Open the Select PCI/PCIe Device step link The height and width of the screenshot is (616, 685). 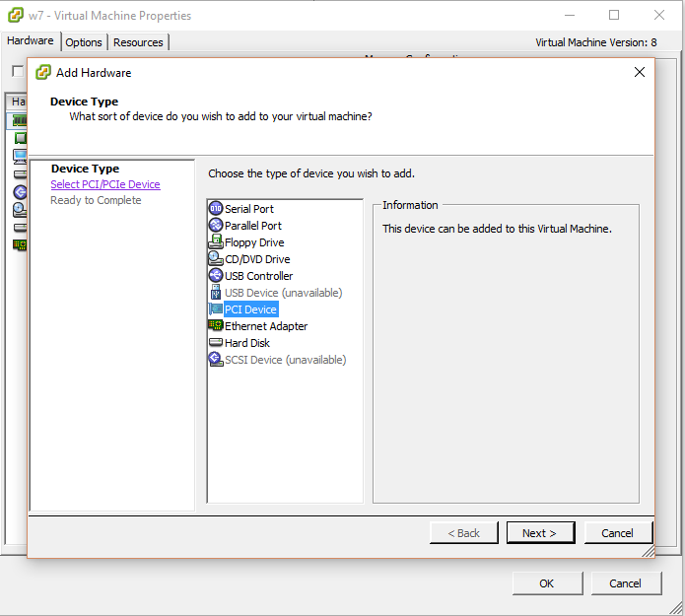pos(105,184)
